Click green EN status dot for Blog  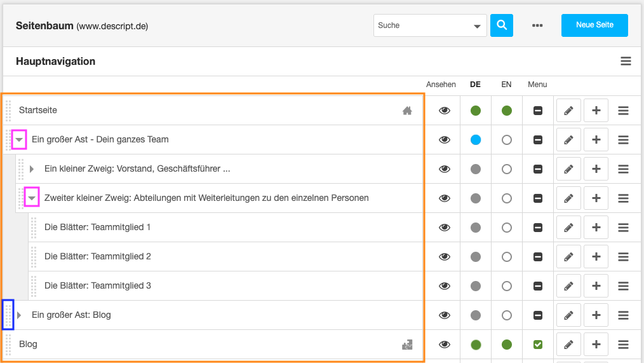pyautogui.click(x=506, y=345)
